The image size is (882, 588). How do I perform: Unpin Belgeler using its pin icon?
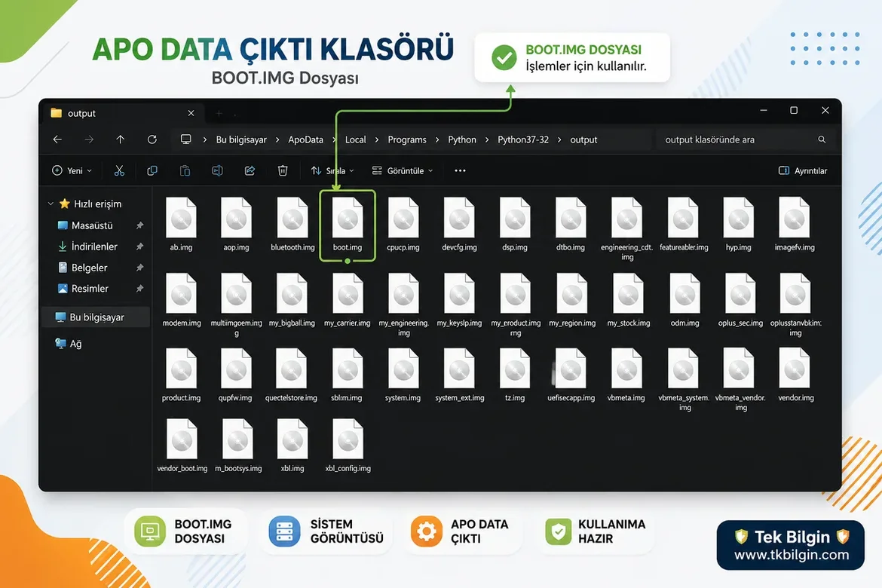coord(139,268)
